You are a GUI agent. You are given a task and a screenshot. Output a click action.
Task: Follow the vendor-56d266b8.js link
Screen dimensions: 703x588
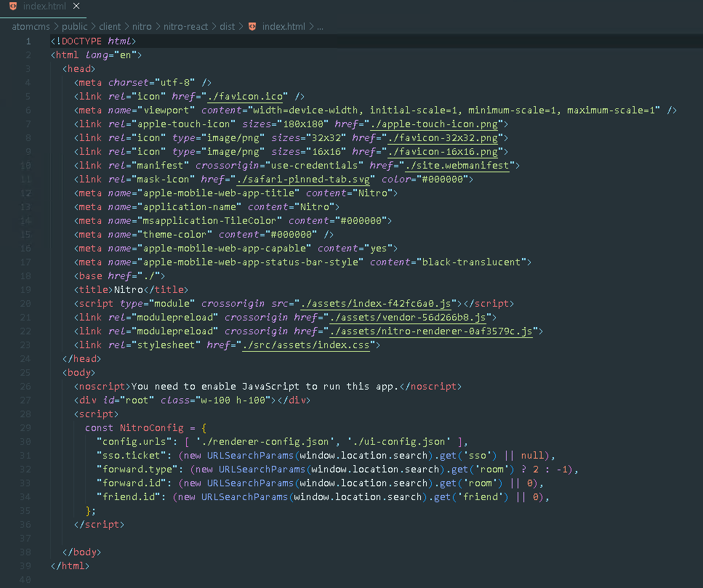coord(408,318)
